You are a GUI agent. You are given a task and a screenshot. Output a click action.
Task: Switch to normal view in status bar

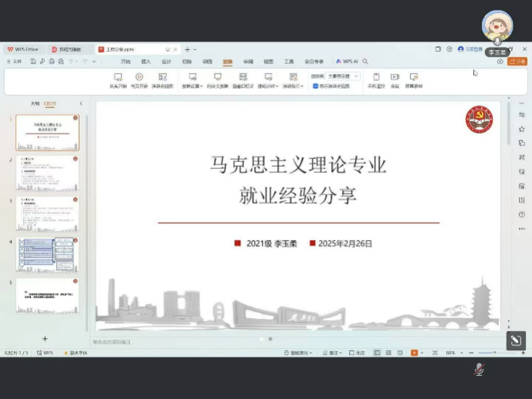pyautogui.click(x=377, y=353)
